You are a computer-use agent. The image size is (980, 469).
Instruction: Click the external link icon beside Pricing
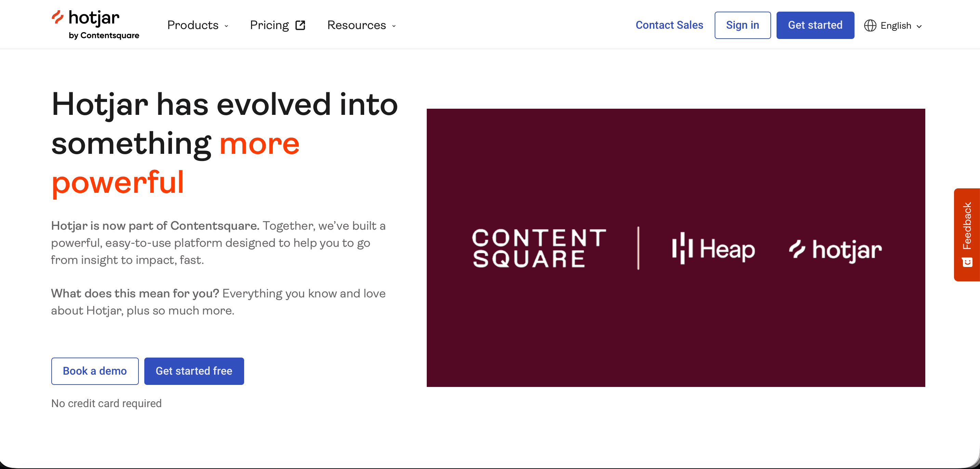(x=300, y=25)
